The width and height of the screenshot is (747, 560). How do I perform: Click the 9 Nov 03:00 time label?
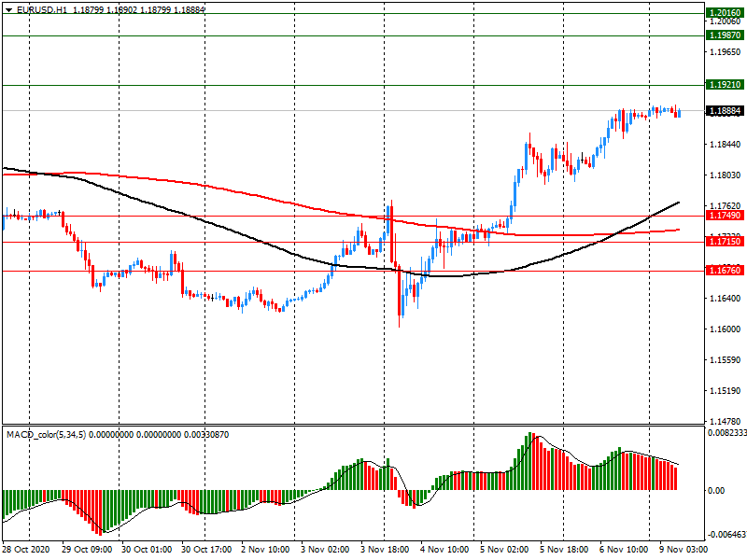684,550
